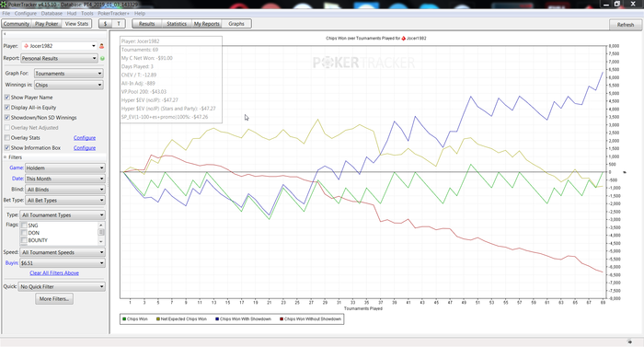Click the More Filters... button

[x=54, y=299]
